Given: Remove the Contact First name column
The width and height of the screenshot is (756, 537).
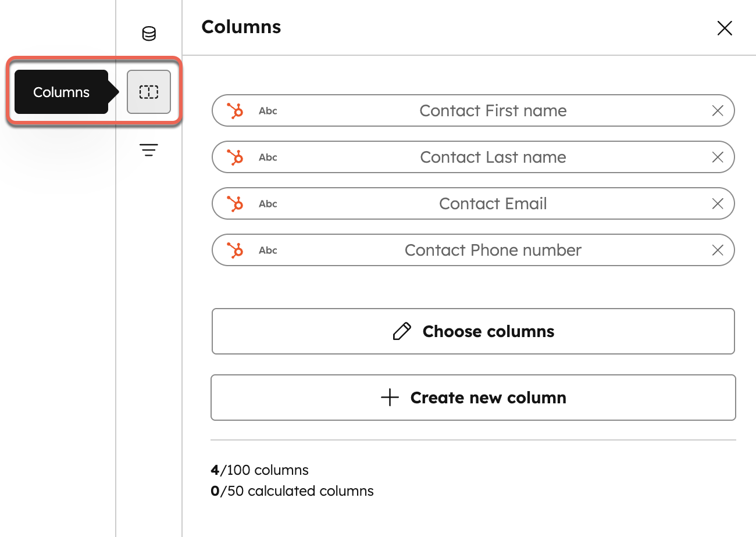Looking at the screenshot, I should [x=717, y=110].
